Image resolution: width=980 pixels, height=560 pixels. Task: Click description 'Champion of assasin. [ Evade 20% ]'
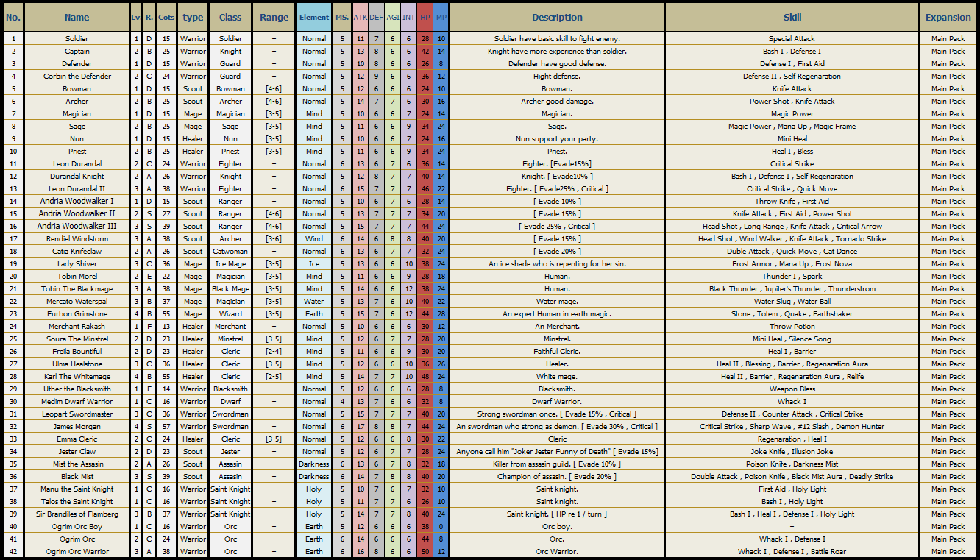tap(557, 477)
